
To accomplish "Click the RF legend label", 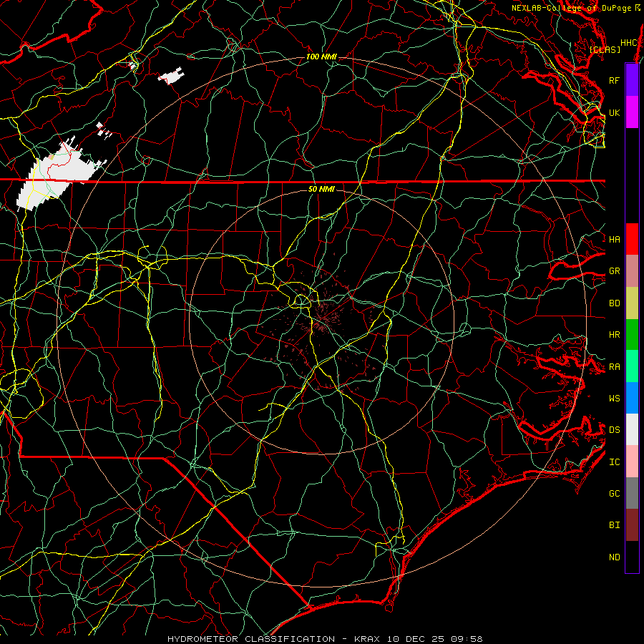I will click(615, 80).
